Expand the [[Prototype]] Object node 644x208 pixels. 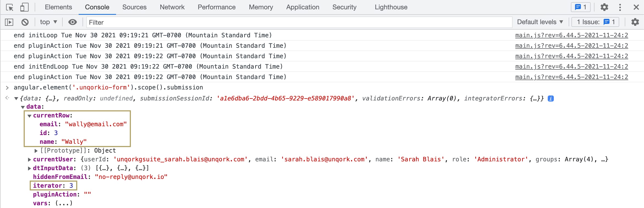pyautogui.click(x=36, y=151)
